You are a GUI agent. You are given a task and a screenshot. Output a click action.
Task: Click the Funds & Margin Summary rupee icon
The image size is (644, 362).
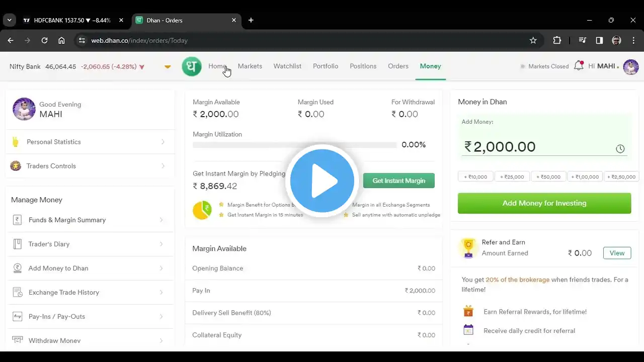pyautogui.click(x=17, y=220)
